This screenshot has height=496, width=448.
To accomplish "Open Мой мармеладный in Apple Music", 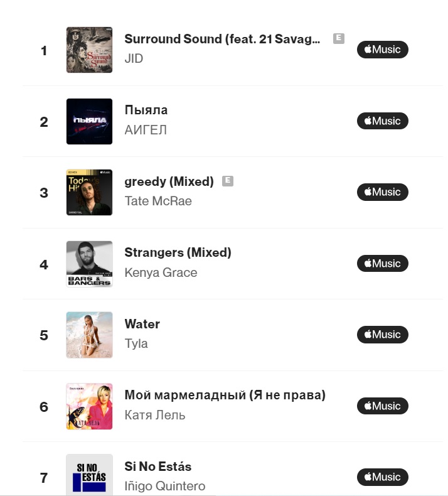I will (382, 406).
